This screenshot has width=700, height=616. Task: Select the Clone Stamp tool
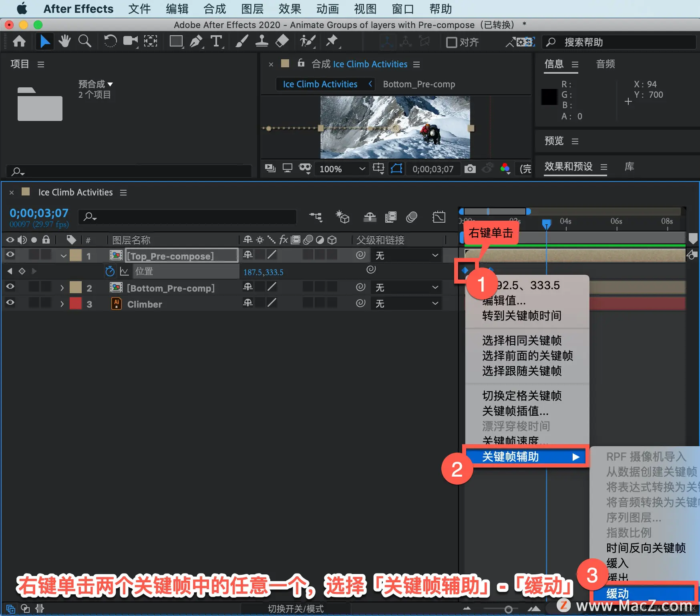coord(261,41)
